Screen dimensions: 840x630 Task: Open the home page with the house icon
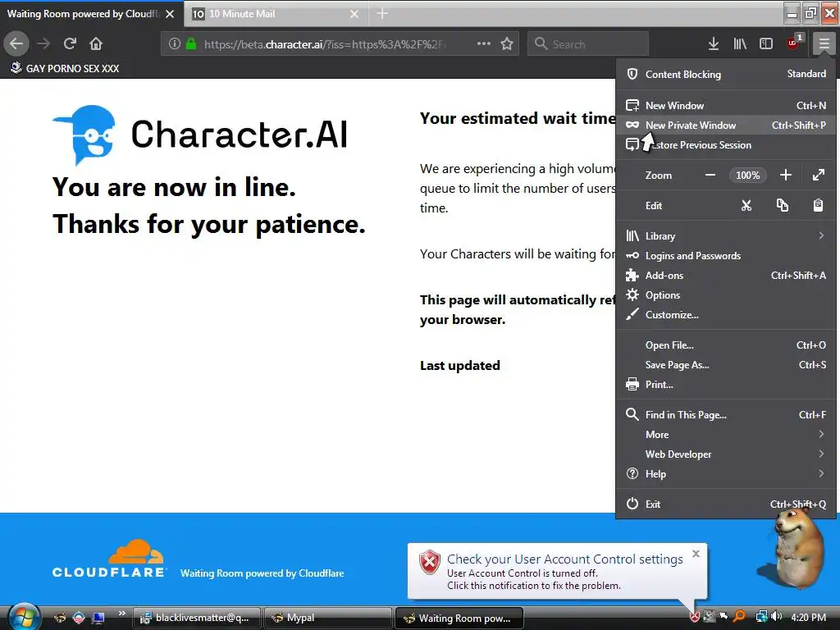96,44
